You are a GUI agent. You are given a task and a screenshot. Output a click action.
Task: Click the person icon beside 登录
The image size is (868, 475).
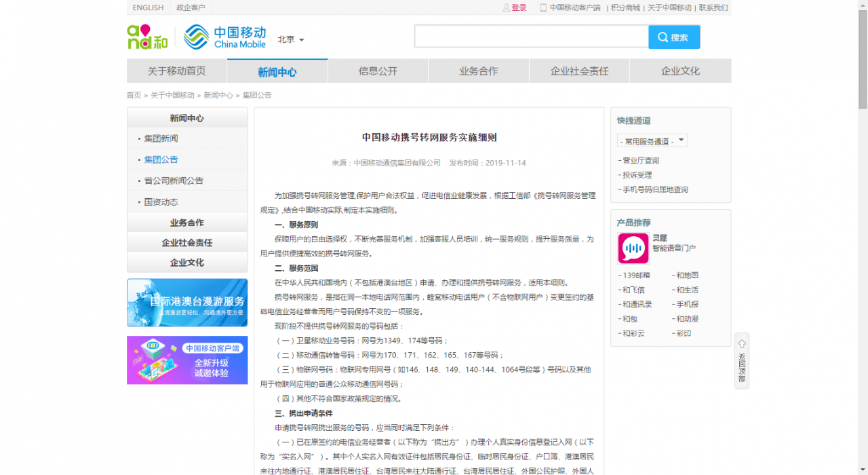coord(507,7)
